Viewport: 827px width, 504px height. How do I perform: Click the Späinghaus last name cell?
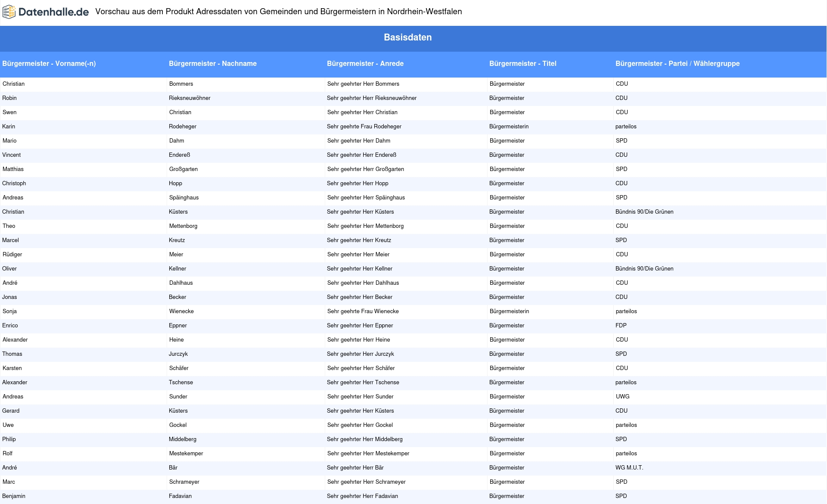(184, 198)
